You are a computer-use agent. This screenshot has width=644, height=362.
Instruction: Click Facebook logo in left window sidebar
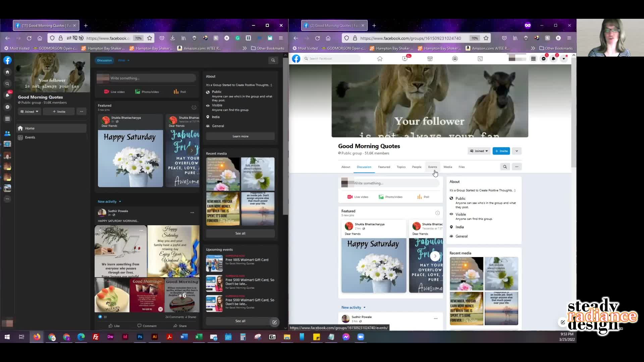[x=7, y=60]
